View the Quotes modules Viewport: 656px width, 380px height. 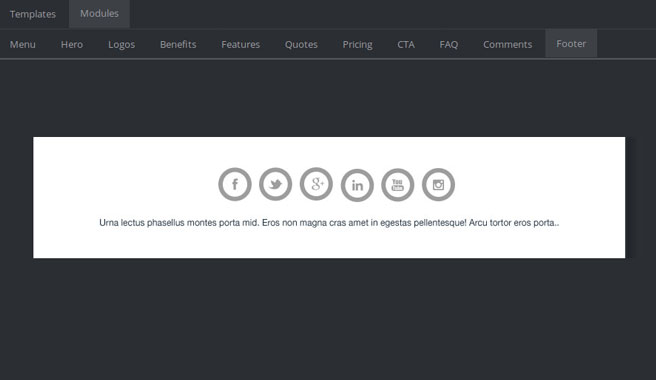click(x=301, y=44)
